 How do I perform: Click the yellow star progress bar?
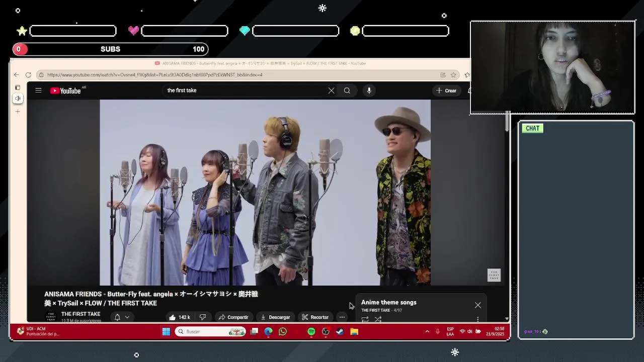pos(73,31)
